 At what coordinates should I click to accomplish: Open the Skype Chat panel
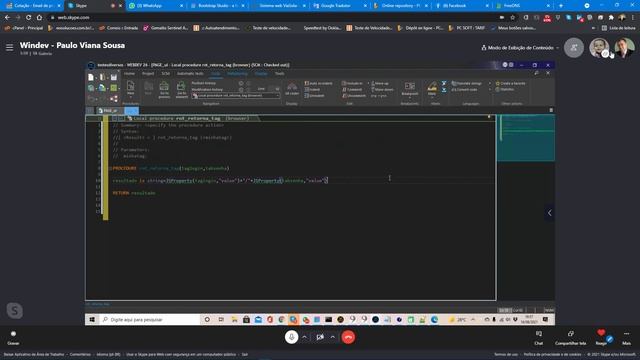tap(539, 338)
